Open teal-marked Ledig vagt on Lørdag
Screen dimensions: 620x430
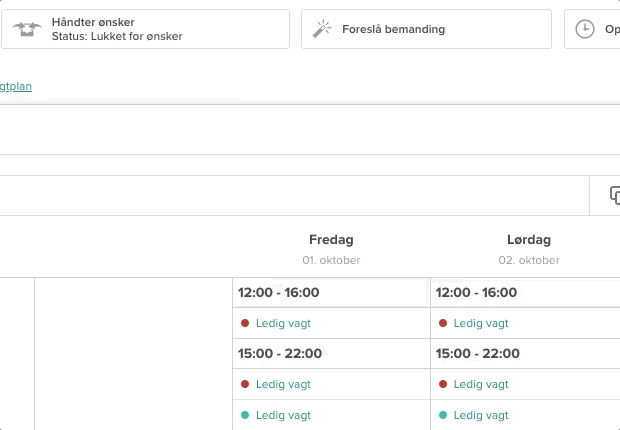[x=481, y=414]
